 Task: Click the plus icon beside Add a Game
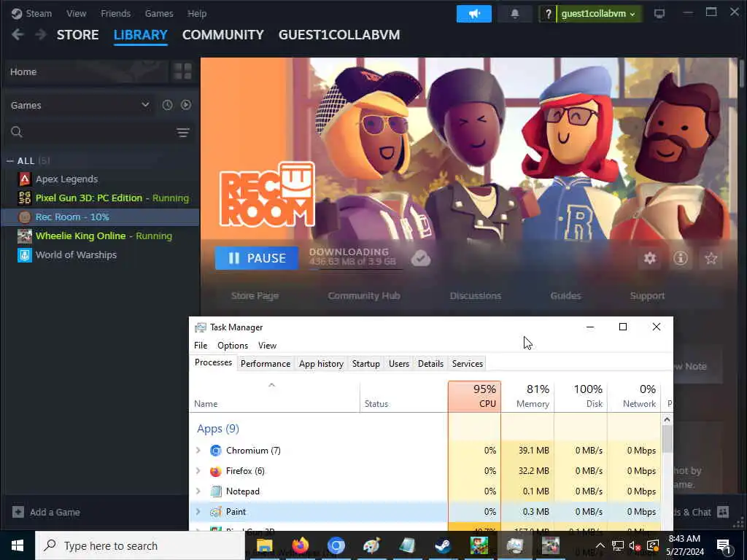pyautogui.click(x=18, y=512)
